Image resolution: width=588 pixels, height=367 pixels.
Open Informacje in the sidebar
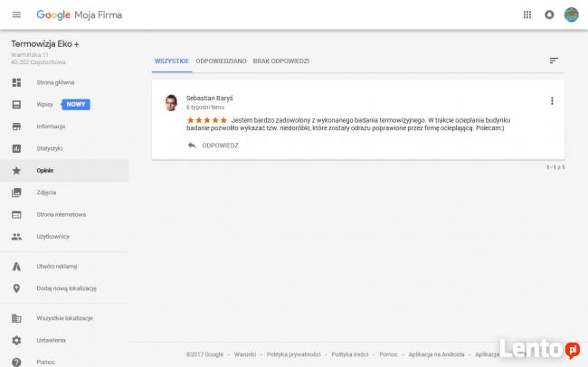pyautogui.click(x=51, y=127)
